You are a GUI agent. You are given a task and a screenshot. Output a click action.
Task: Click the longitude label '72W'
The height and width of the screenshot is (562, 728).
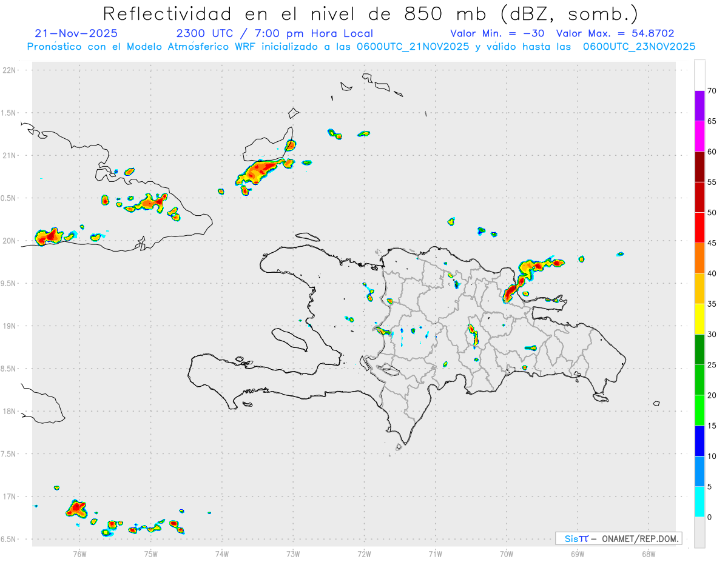[x=364, y=554]
